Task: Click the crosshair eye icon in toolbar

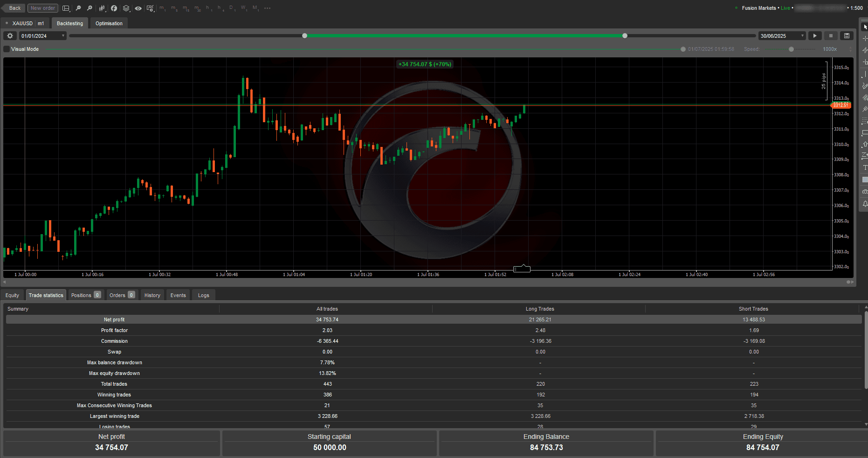Action: pos(138,8)
